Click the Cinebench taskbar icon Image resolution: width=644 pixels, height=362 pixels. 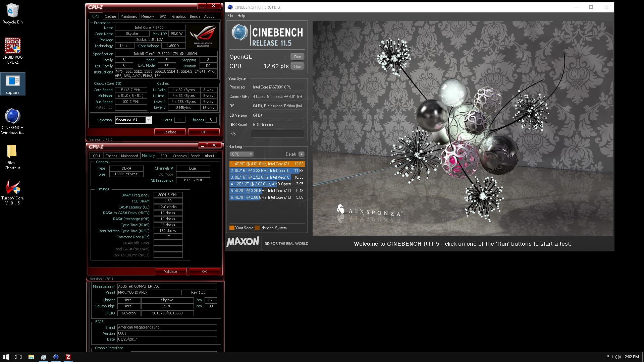[x=56, y=357]
